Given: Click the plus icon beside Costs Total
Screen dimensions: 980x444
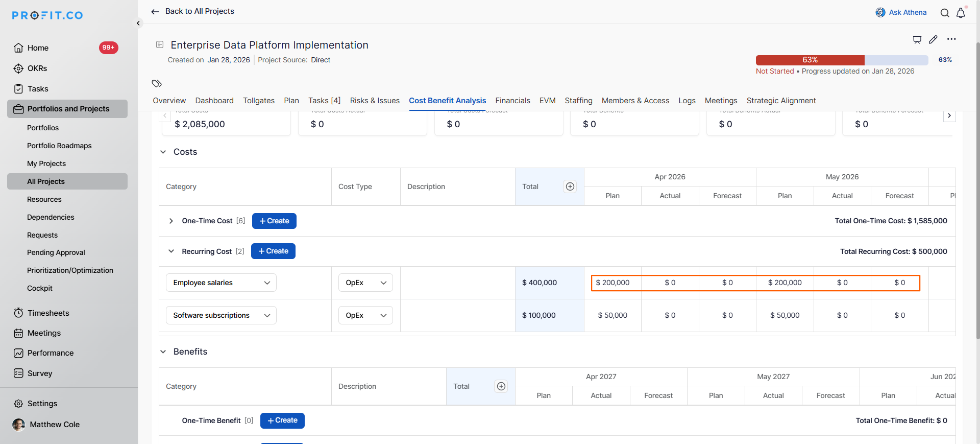Looking at the screenshot, I should tap(570, 186).
